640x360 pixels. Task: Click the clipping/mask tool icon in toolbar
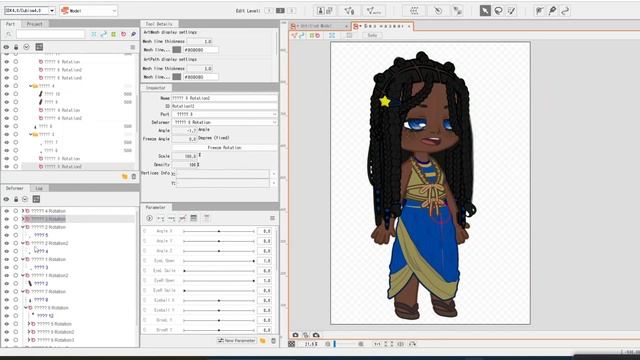click(x=458, y=11)
